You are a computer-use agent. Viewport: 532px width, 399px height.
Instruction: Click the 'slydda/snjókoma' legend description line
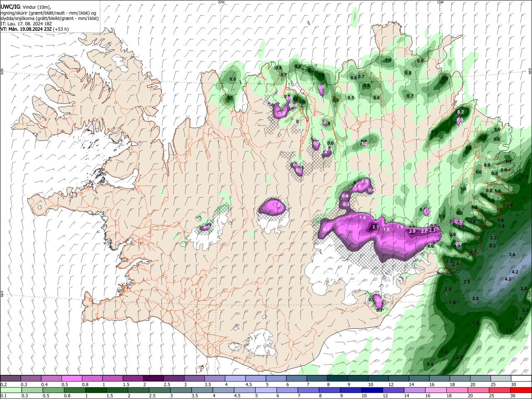coord(49,18)
